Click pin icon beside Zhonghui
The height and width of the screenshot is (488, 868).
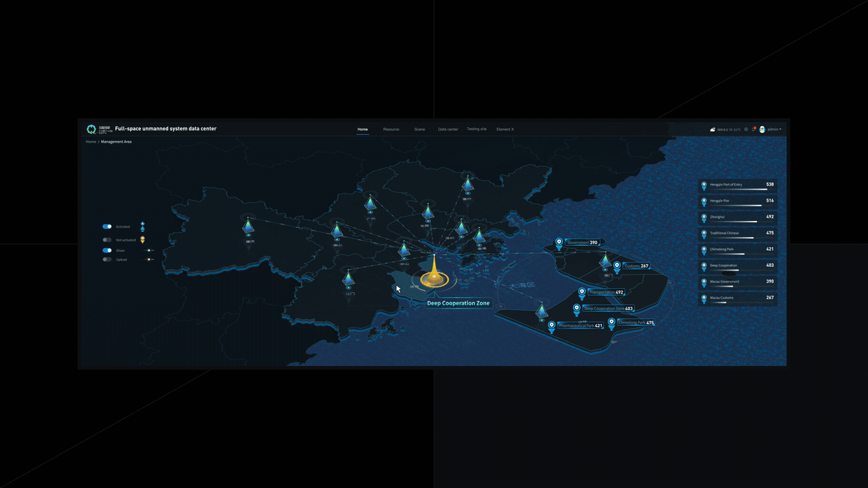pyautogui.click(x=704, y=218)
